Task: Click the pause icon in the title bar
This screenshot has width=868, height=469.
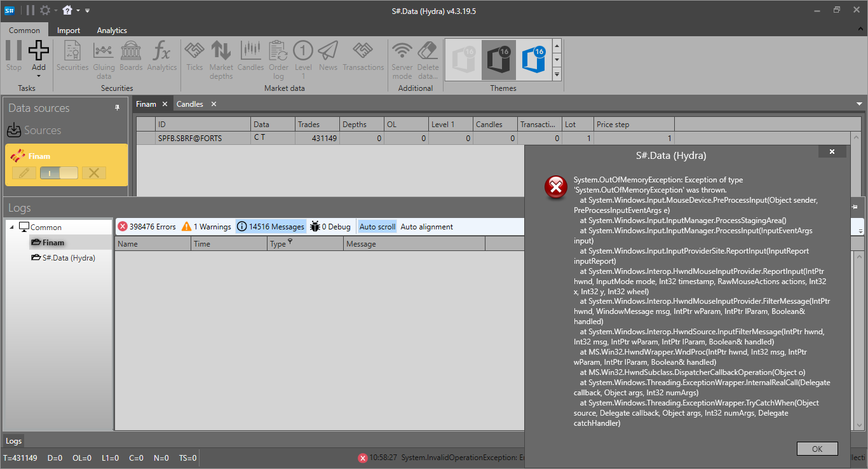Action: point(30,10)
